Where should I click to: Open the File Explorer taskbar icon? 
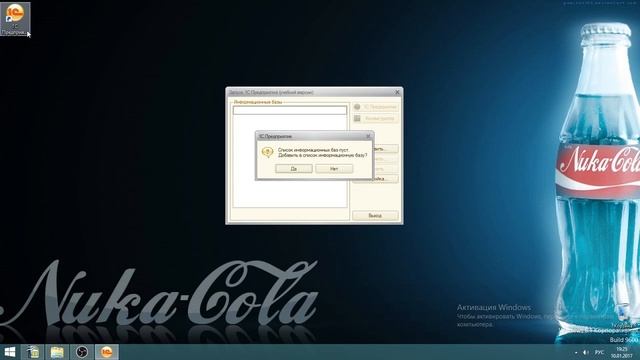tap(57, 352)
